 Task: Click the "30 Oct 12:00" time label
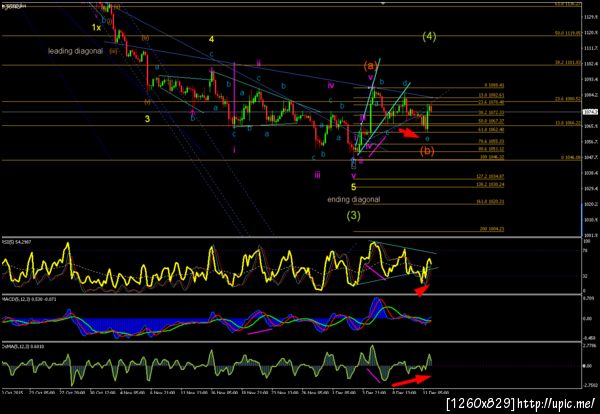point(103,392)
